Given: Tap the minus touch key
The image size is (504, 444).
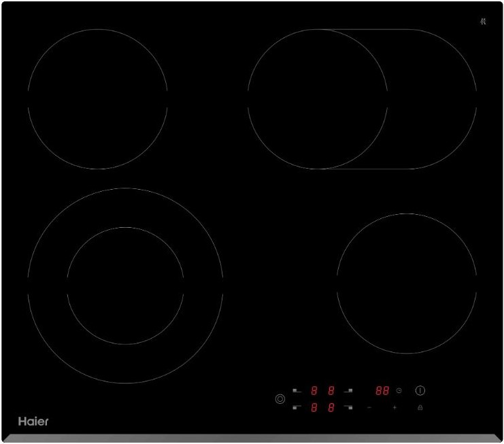Looking at the screenshot, I should (369, 407).
